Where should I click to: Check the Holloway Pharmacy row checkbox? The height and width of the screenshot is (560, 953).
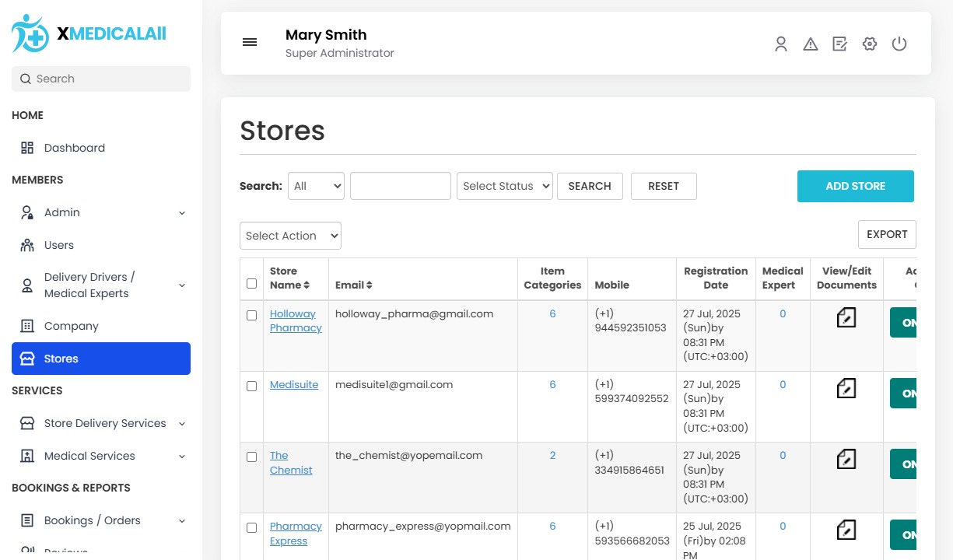[251, 316]
